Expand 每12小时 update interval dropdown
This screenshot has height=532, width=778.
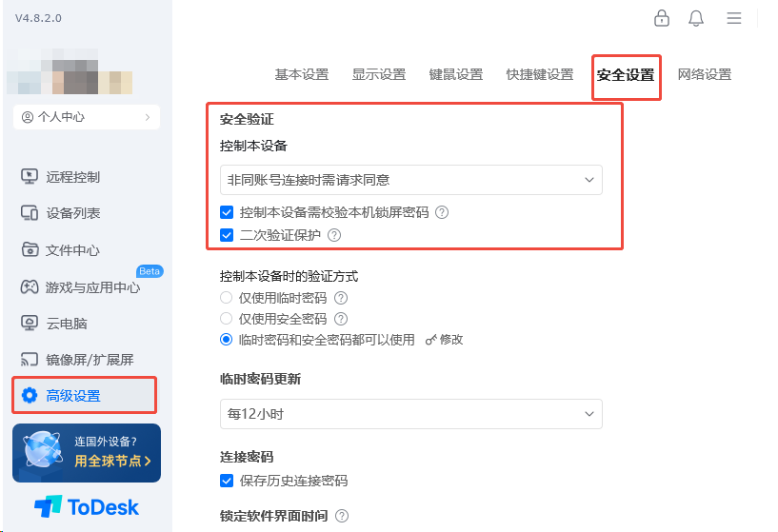[x=410, y=413]
